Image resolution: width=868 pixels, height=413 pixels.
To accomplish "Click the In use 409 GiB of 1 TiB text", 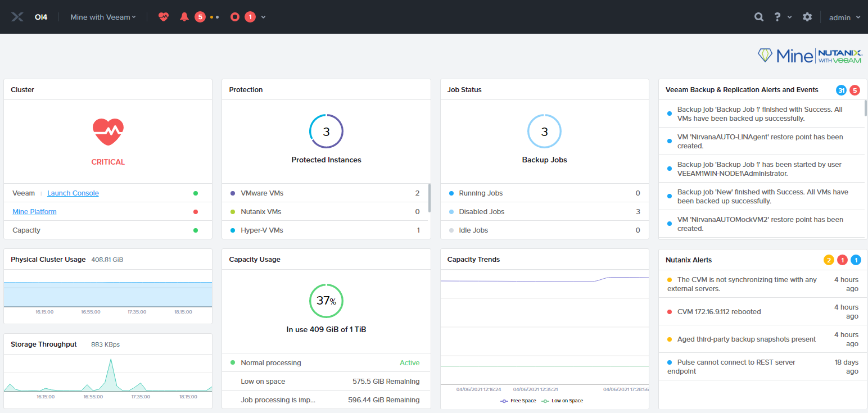I will pyautogui.click(x=326, y=329).
